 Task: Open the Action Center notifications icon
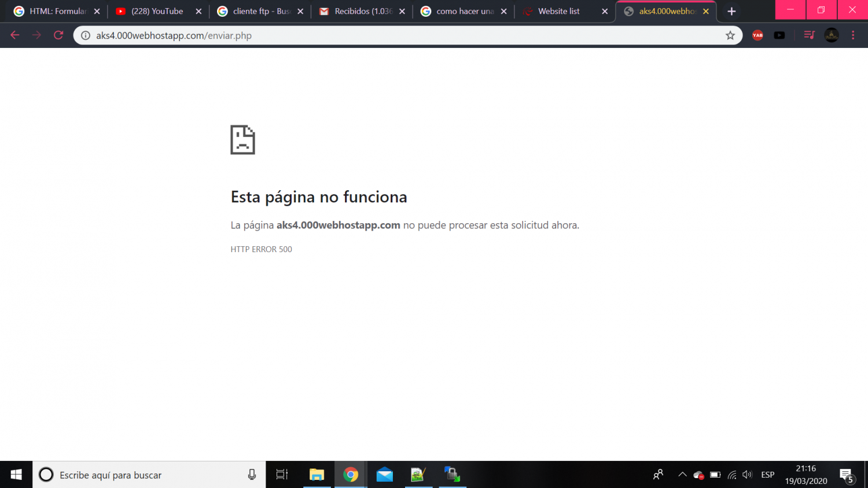coord(847,475)
